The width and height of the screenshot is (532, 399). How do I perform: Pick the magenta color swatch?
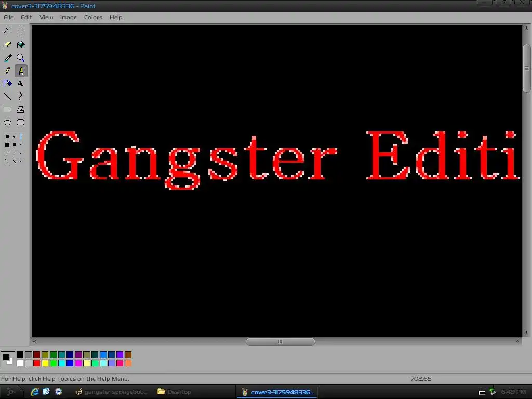(x=78, y=363)
